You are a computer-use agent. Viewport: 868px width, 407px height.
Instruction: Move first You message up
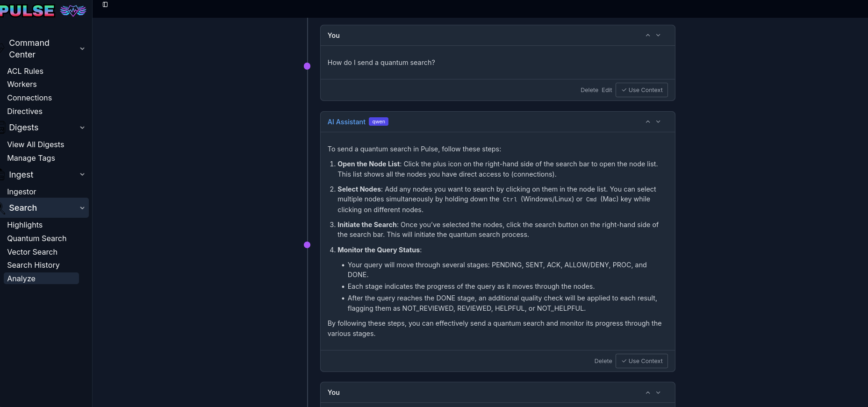tap(648, 36)
